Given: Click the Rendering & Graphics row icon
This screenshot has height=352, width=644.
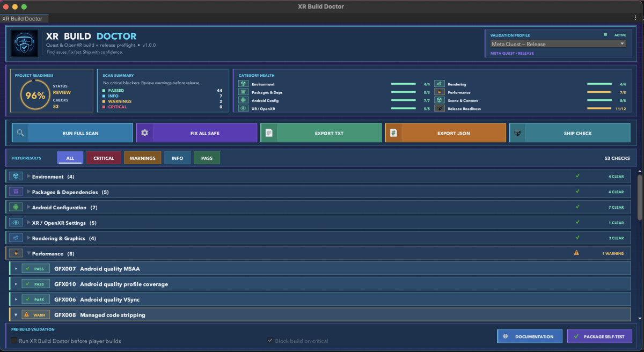Looking at the screenshot, I should (16, 238).
